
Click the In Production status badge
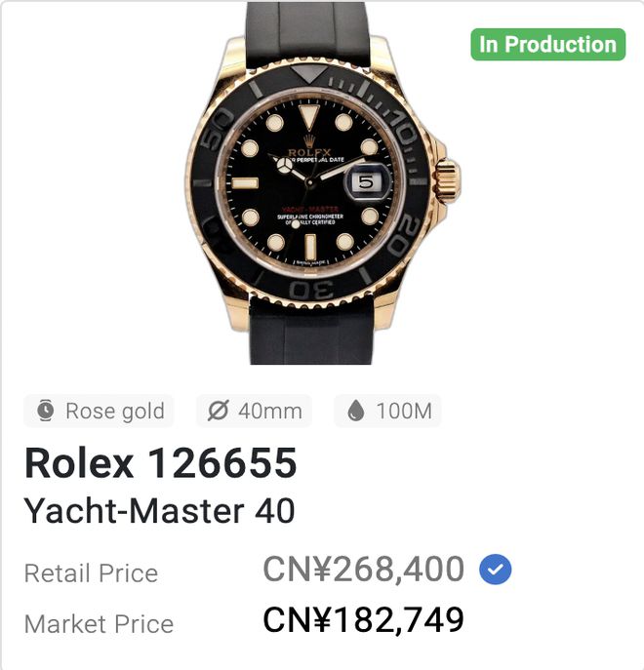click(547, 45)
